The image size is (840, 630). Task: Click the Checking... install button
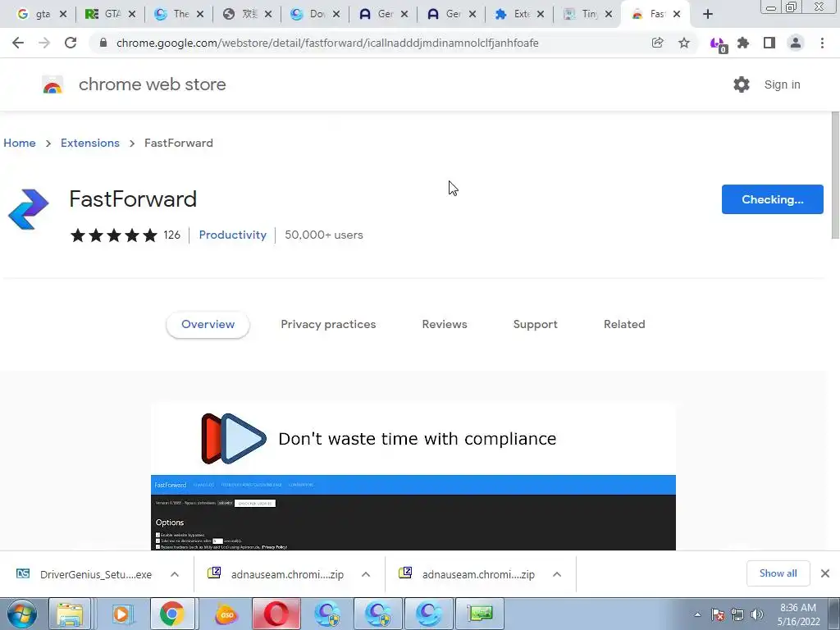pyautogui.click(x=772, y=199)
